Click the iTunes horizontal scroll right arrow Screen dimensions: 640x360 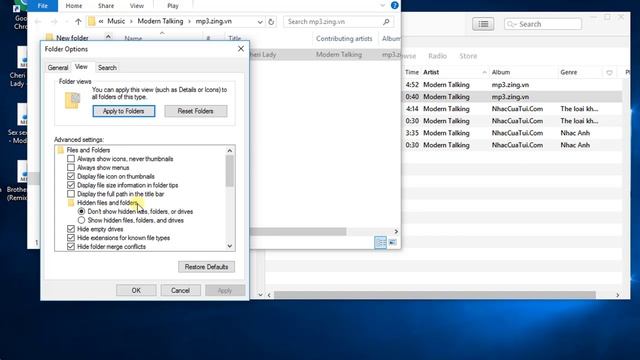618,295
